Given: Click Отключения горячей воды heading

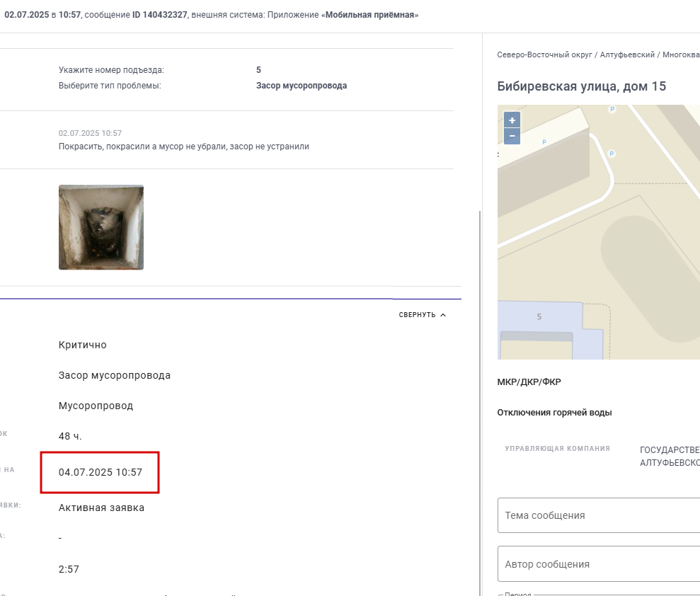Looking at the screenshot, I should click(554, 413).
